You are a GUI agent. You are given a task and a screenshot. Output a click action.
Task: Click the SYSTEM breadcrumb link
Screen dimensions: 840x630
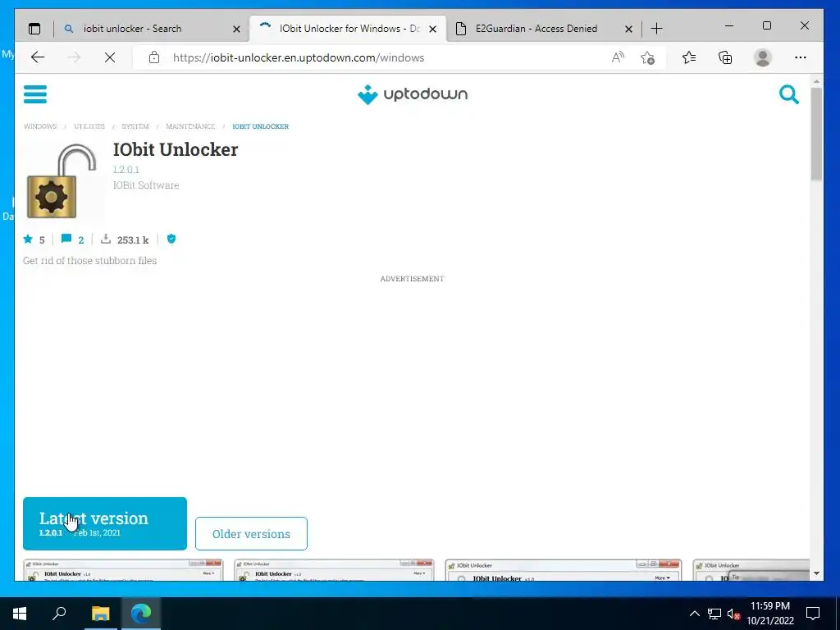(135, 126)
